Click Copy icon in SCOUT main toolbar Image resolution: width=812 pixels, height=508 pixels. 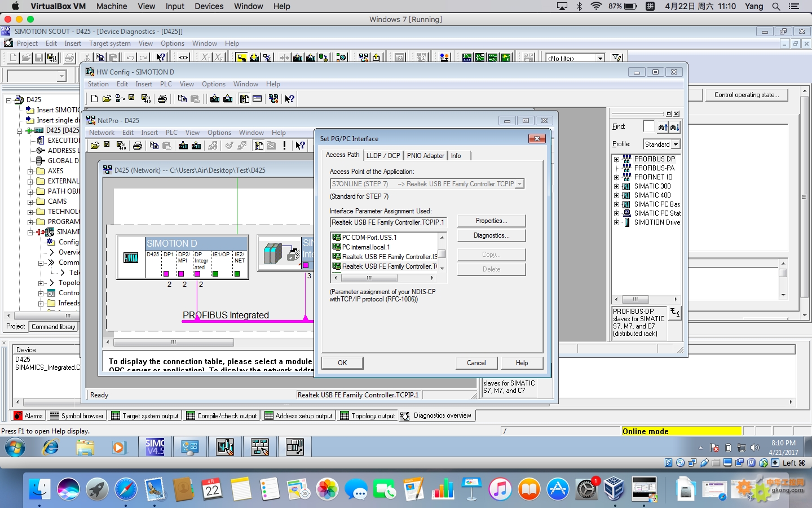point(100,58)
